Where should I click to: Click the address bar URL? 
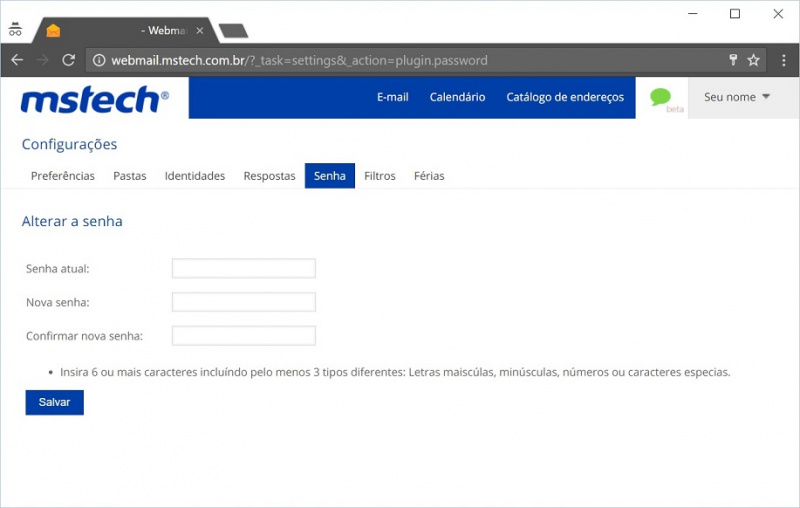tap(299, 60)
